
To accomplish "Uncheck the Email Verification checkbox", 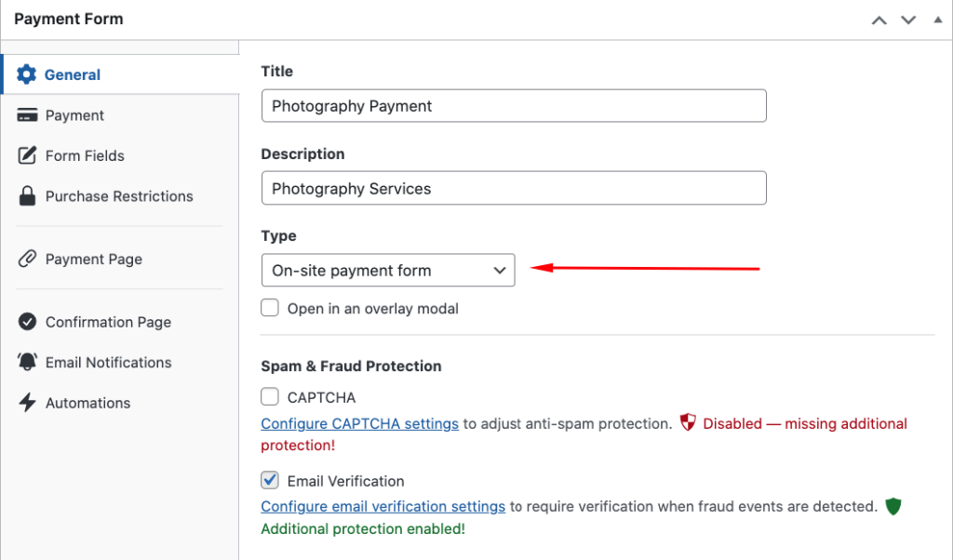I will pos(270,480).
